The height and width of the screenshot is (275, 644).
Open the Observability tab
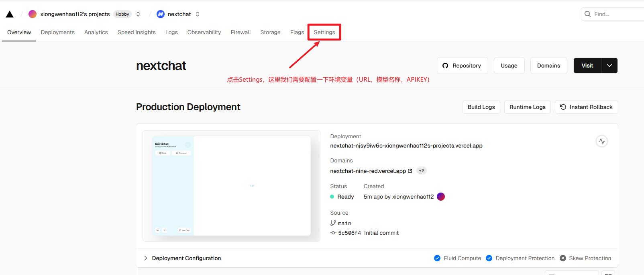tap(204, 32)
